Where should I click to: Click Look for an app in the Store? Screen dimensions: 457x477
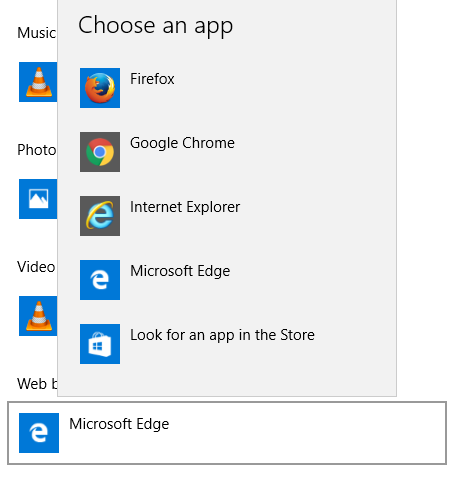pyautogui.click(x=222, y=335)
